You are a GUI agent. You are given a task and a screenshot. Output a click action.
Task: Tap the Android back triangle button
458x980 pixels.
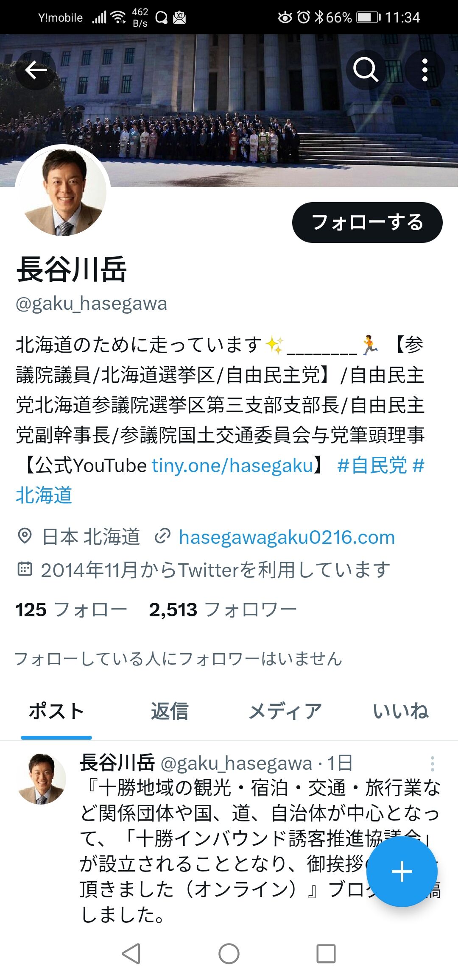pyautogui.click(x=131, y=954)
